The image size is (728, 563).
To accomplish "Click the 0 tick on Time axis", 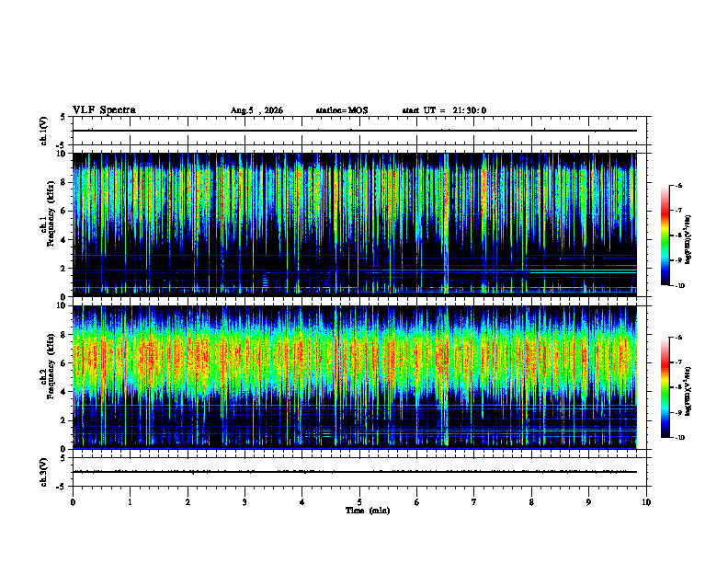I will 73,502.
